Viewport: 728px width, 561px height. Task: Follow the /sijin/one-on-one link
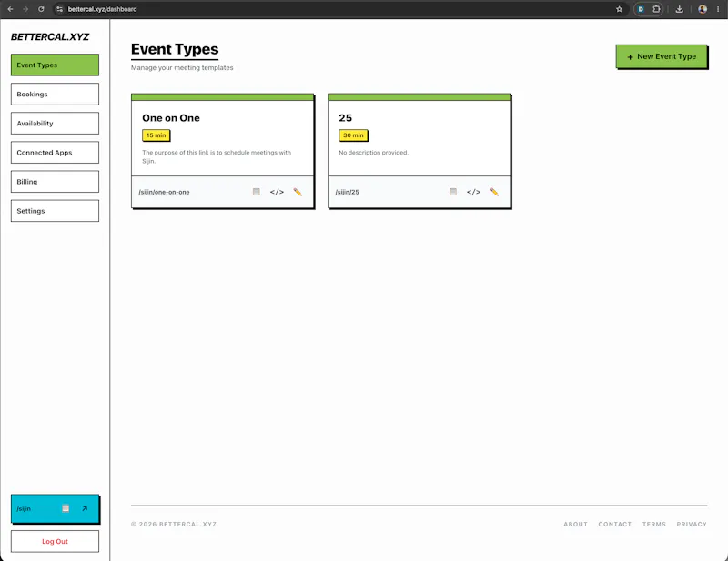pyautogui.click(x=164, y=192)
